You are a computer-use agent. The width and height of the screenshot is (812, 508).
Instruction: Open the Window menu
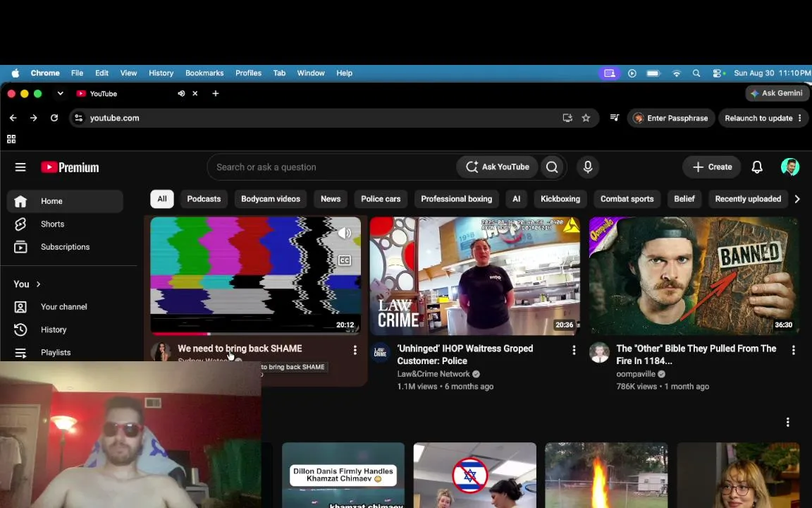click(x=311, y=73)
